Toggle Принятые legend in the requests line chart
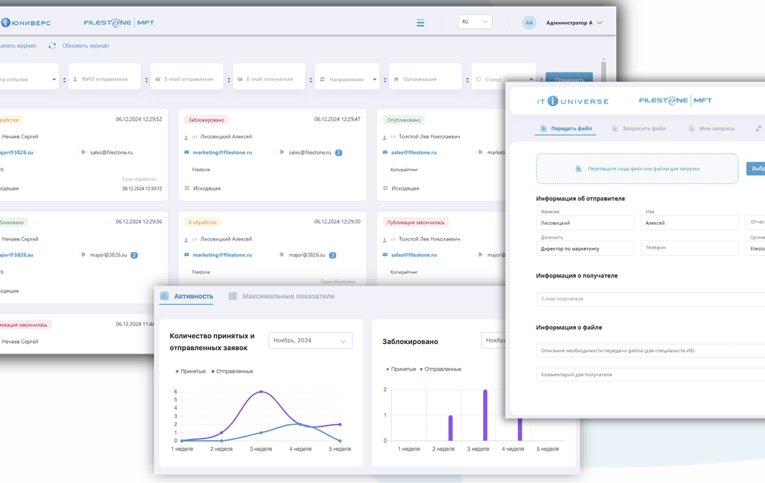The width and height of the screenshot is (765, 483). 191,371
